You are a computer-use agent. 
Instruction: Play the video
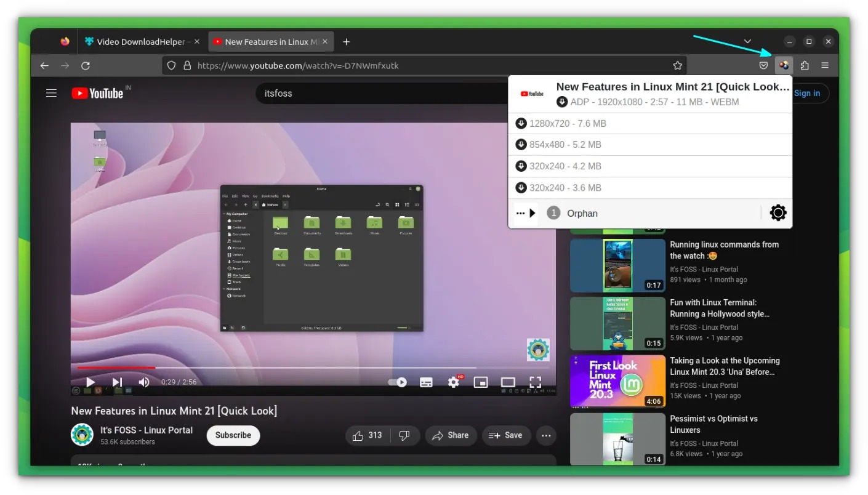90,382
